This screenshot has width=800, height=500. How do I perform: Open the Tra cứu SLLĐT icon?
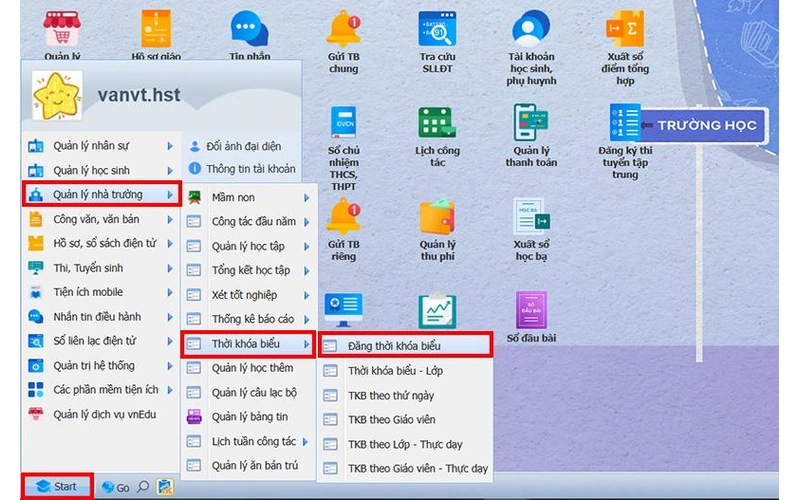click(x=437, y=30)
